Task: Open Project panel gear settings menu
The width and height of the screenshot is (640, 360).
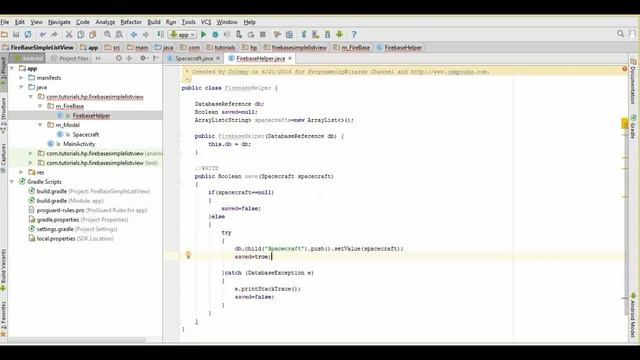Action: click(x=143, y=58)
